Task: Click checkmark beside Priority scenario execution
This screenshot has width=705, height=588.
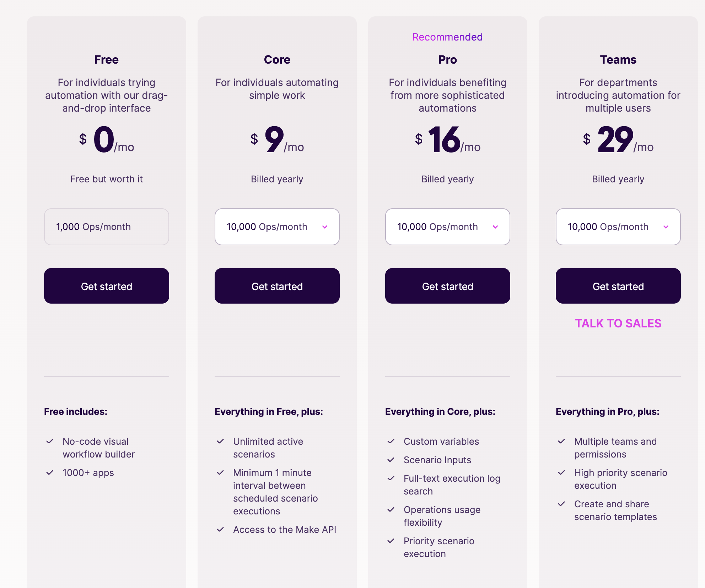Action: 391,541
